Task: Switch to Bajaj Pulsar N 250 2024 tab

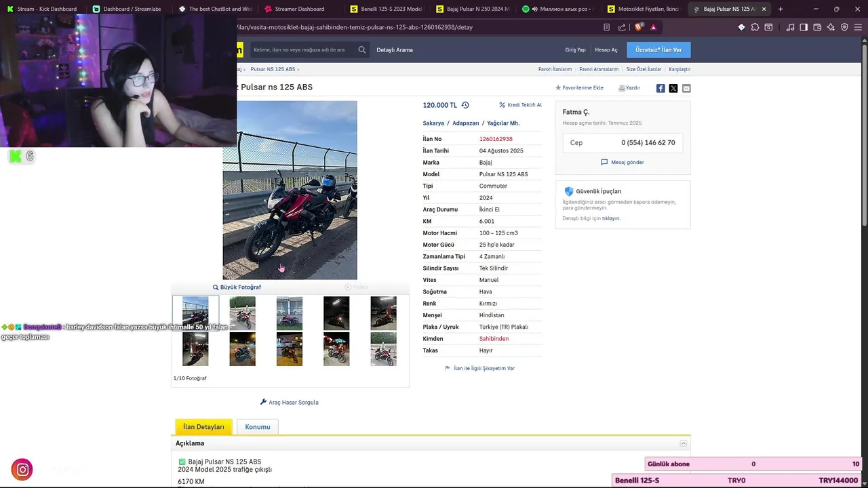Action: (x=473, y=9)
